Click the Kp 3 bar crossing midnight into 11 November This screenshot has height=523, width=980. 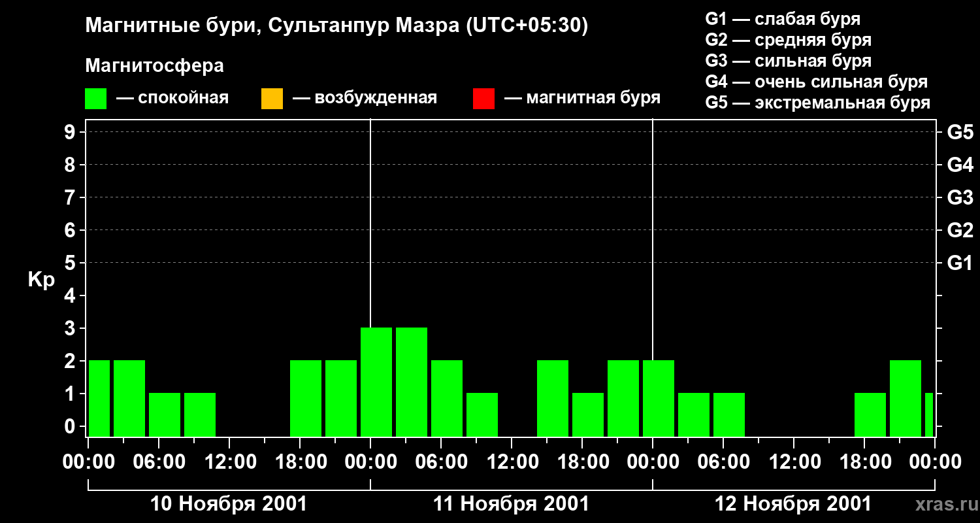pyautogui.click(x=376, y=382)
